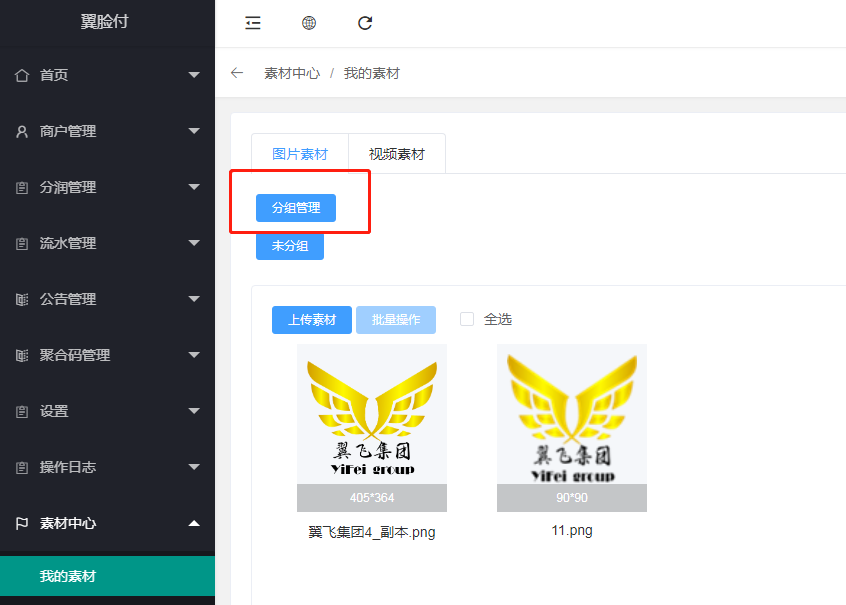The width and height of the screenshot is (846, 605).
Task: Open the 设置 sidebar menu
Action: coord(107,411)
